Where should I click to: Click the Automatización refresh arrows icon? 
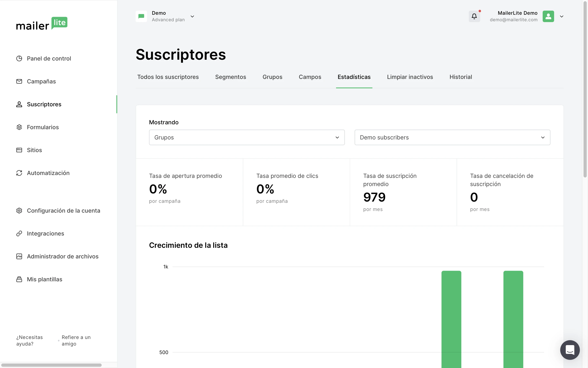pos(19,173)
